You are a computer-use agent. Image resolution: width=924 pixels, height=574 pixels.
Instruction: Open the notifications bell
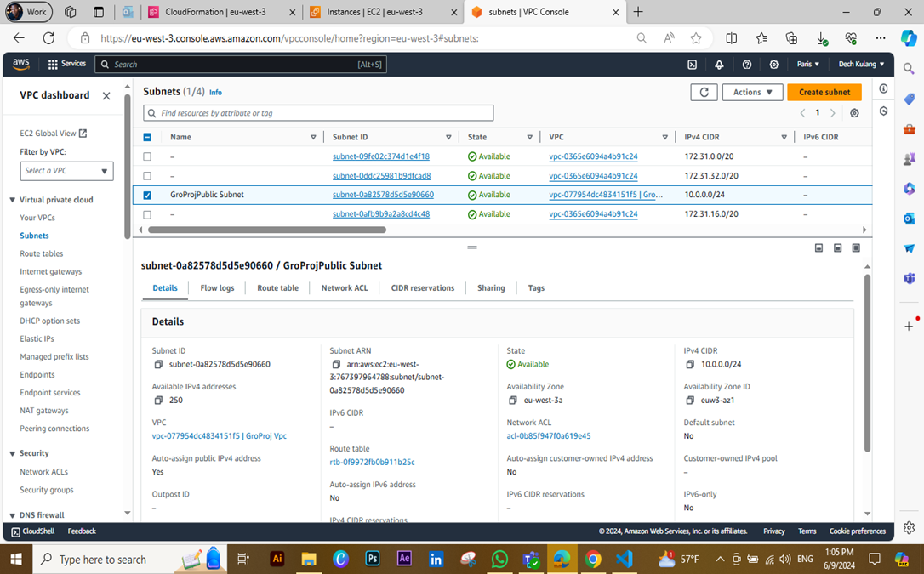click(x=720, y=64)
